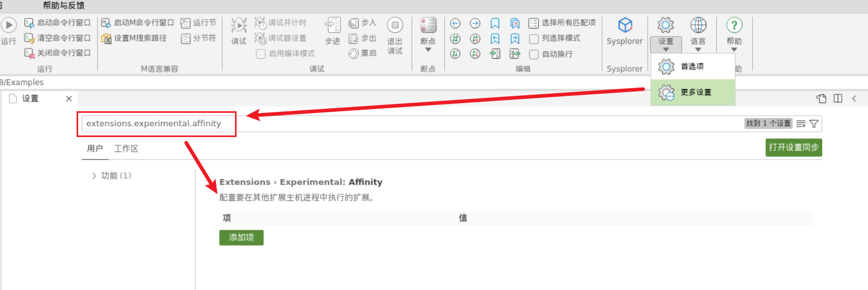This screenshot has height=290, width=868.
Task: Toggle the auto word wrap checkbox
Action: [534, 54]
